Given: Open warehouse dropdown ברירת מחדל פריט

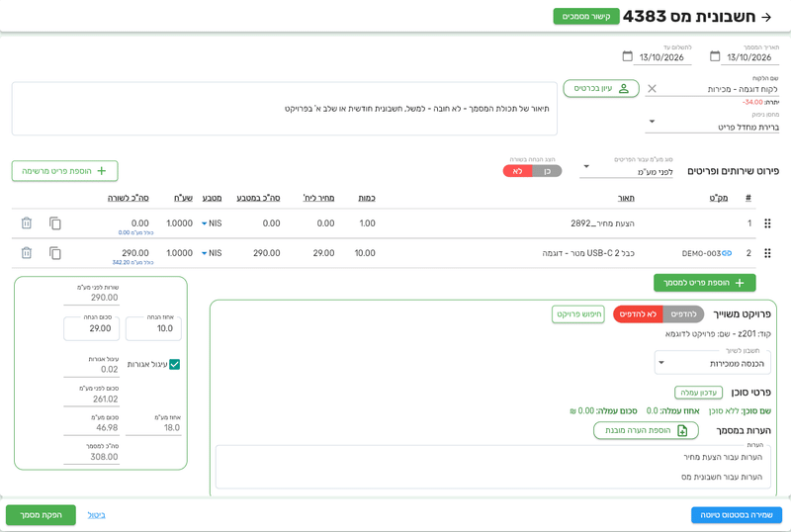Looking at the screenshot, I should (x=712, y=127).
